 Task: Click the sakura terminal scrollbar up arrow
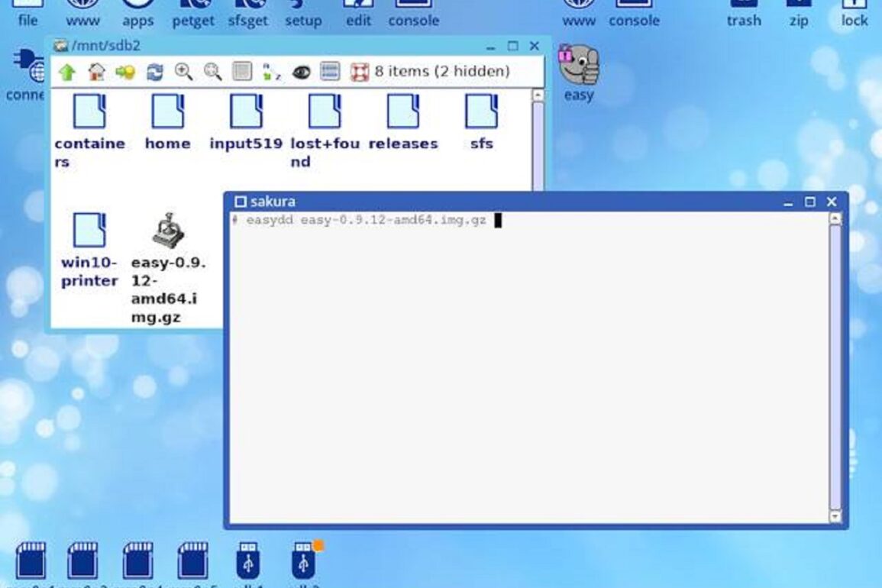835,219
